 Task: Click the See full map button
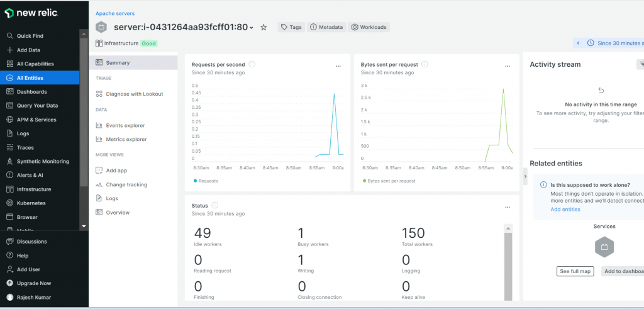(x=575, y=271)
